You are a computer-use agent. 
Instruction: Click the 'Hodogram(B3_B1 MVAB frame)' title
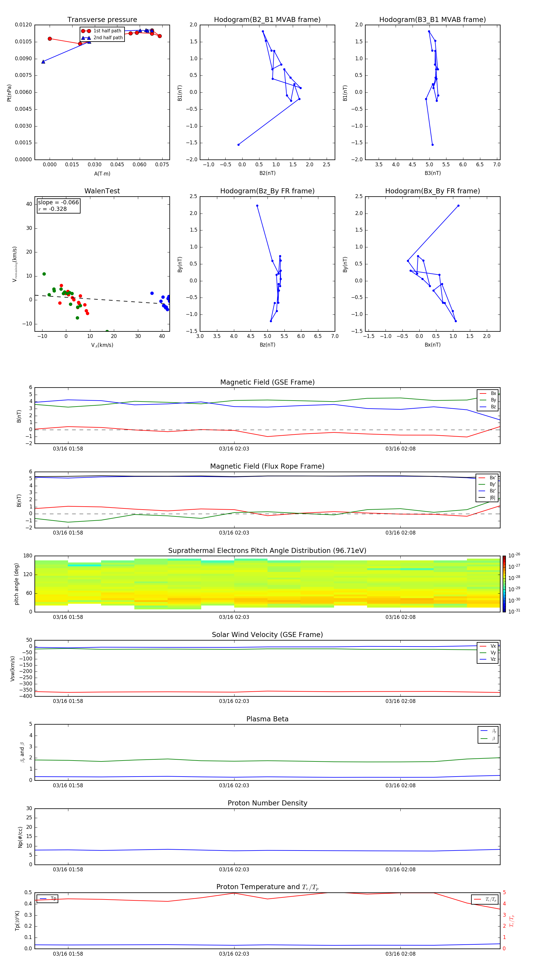click(432, 20)
